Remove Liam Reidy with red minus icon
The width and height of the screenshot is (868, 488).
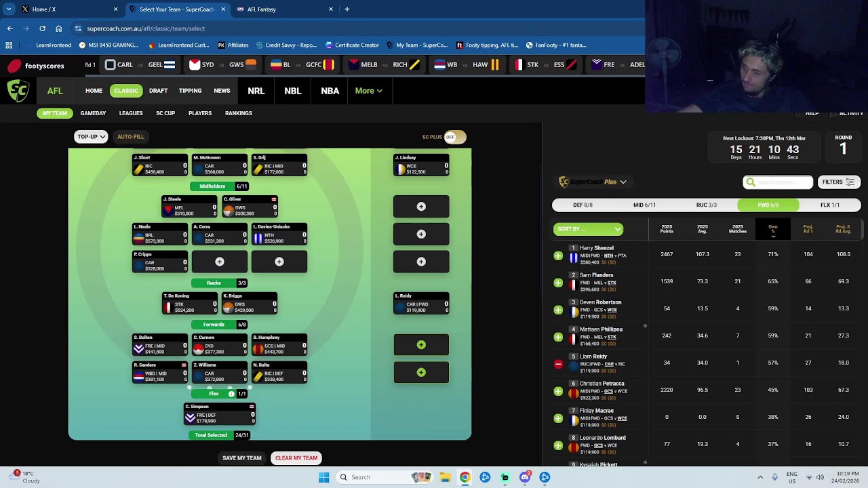click(558, 364)
